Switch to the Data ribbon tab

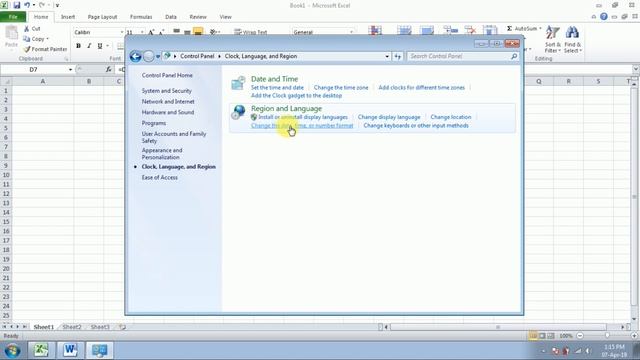coord(171,17)
